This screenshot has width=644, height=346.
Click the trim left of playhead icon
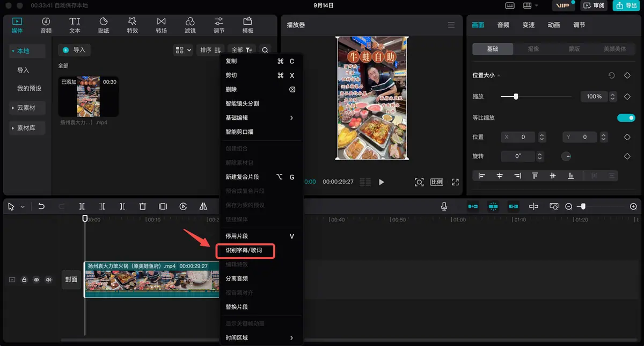click(102, 206)
